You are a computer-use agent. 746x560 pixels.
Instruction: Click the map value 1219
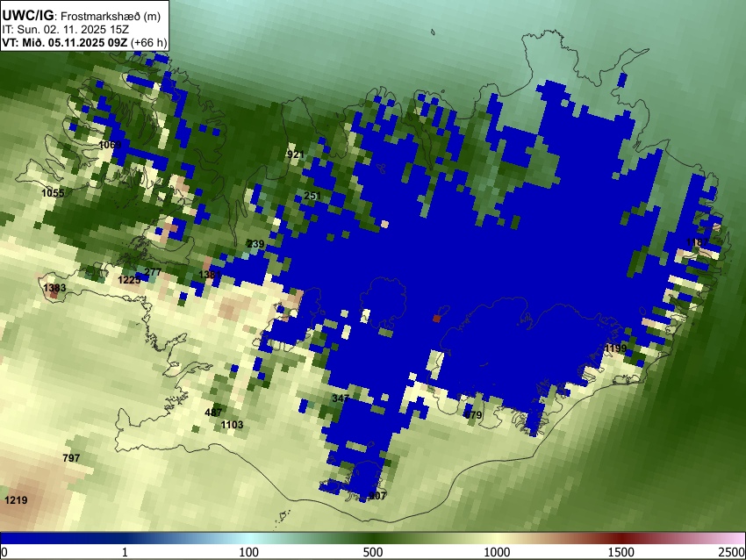coord(16,500)
